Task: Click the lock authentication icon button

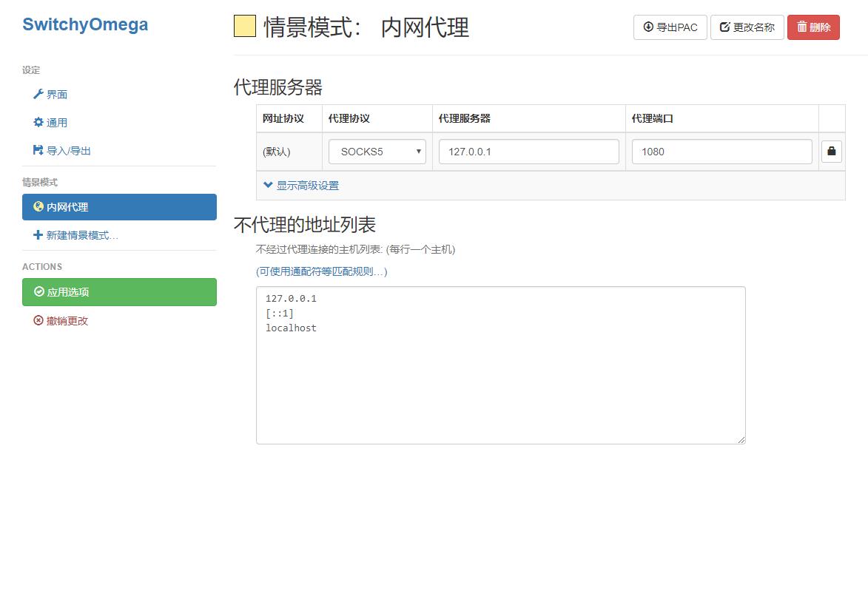Action: pos(832,151)
